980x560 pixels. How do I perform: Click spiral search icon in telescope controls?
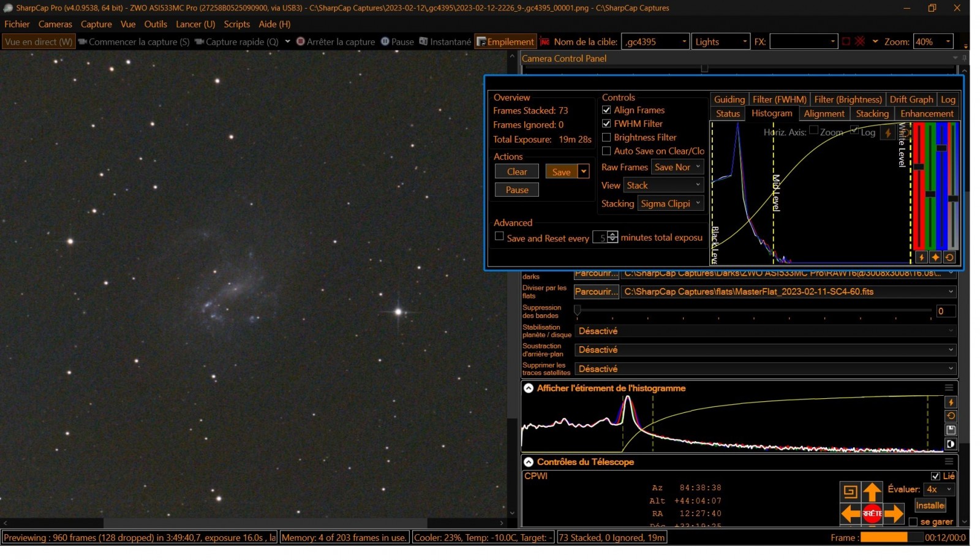point(850,491)
